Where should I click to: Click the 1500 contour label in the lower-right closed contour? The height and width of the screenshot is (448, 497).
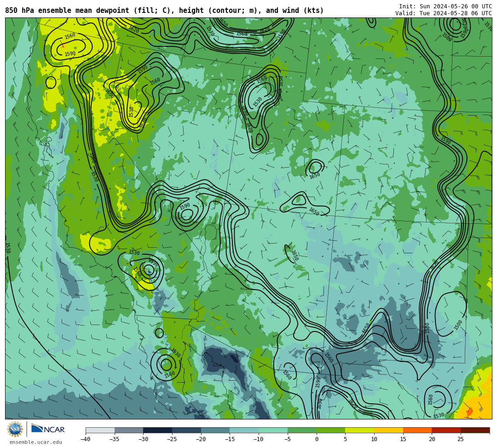pos(458,325)
